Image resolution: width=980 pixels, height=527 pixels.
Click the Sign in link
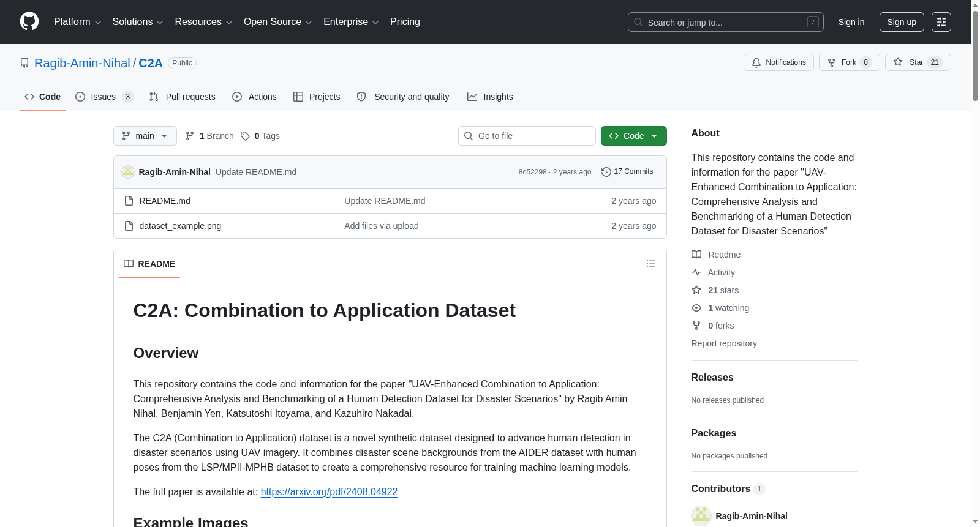[x=851, y=22]
